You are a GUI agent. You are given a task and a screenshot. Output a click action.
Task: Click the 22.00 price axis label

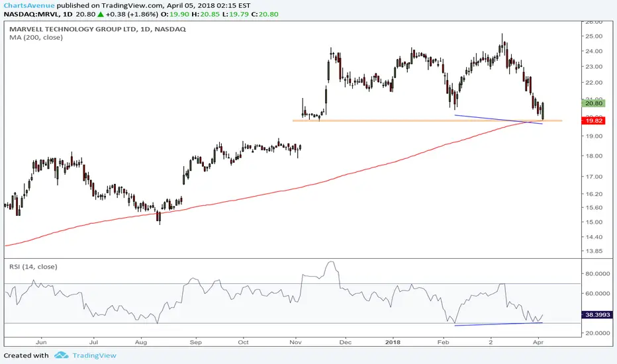tap(594, 83)
